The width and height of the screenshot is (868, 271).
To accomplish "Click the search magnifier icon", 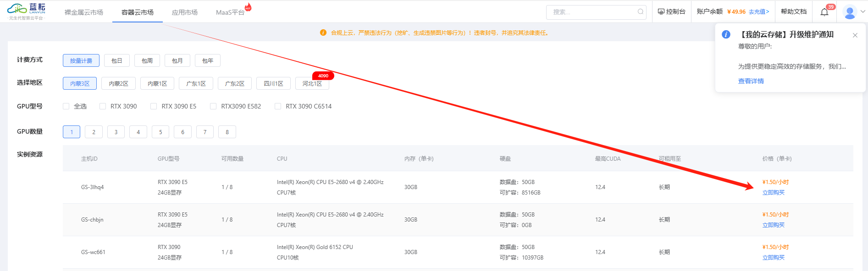I will tap(641, 12).
